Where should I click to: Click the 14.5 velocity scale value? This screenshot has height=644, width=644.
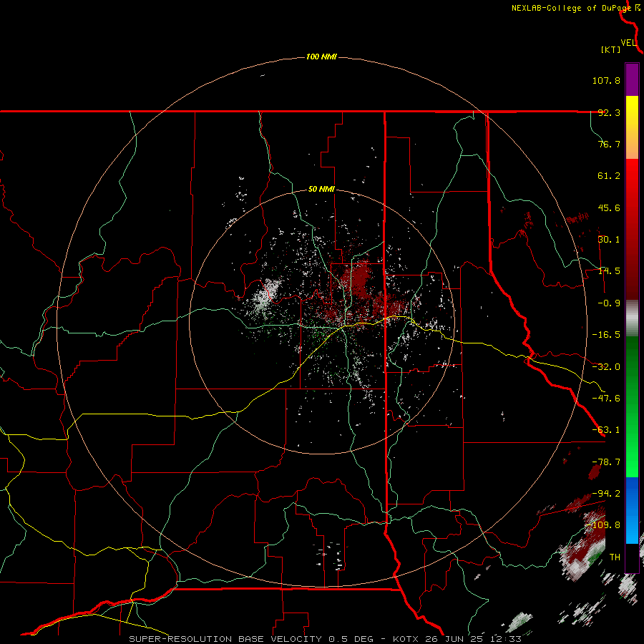[x=609, y=271]
